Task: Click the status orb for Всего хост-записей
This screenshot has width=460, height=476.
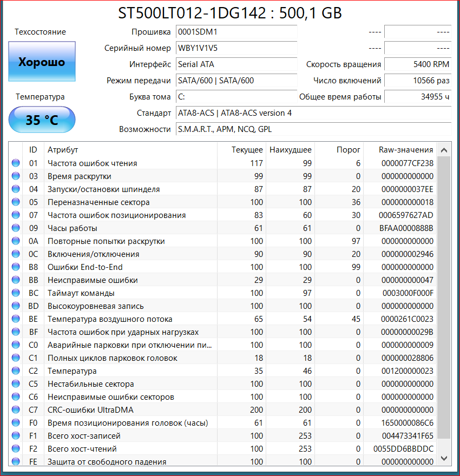Action: pos(15,436)
